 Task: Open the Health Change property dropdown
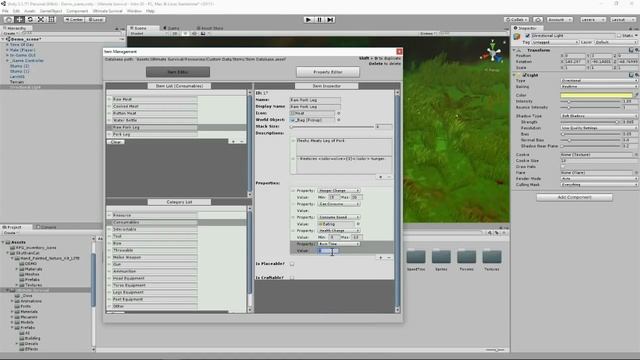pos(339,231)
